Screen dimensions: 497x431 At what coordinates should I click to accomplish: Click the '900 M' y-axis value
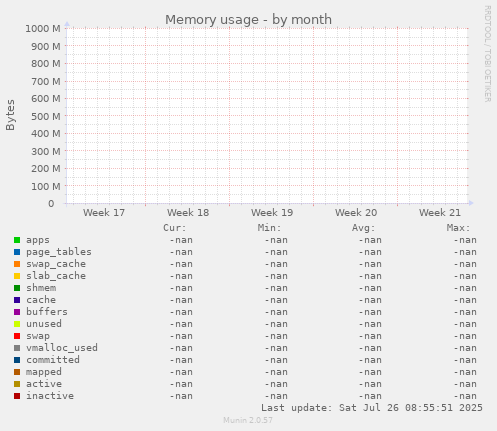tap(46, 46)
